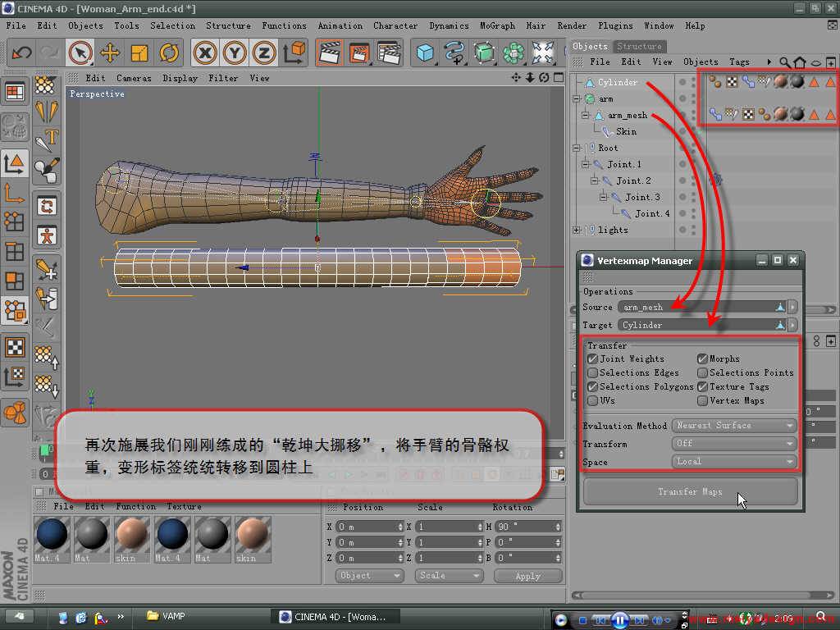Collapse the arm_mesh tree node
The image size is (840, 630).
[x=586, y=116]
